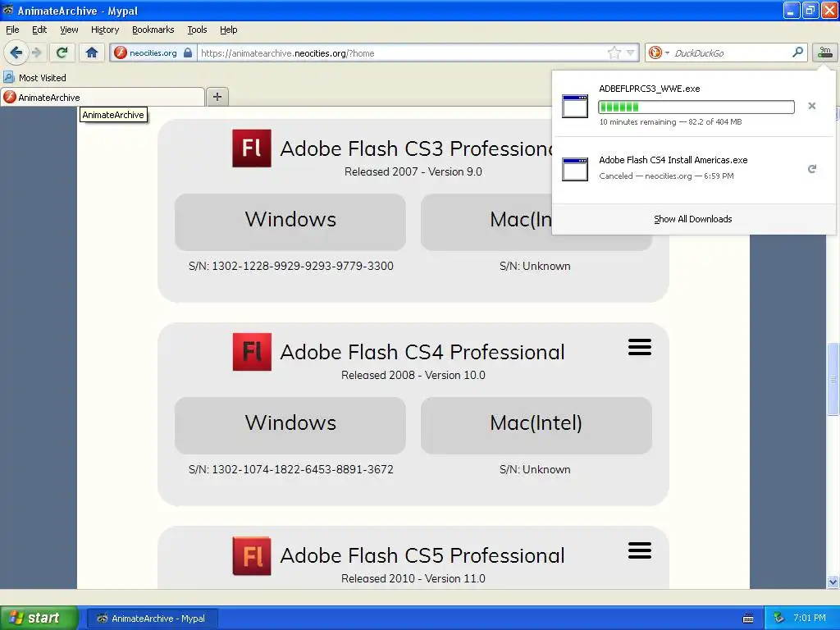The height and width of the screenshot is (630, 840).
Task: Click the Flash CS3 Fl logo
Action: 252,148
